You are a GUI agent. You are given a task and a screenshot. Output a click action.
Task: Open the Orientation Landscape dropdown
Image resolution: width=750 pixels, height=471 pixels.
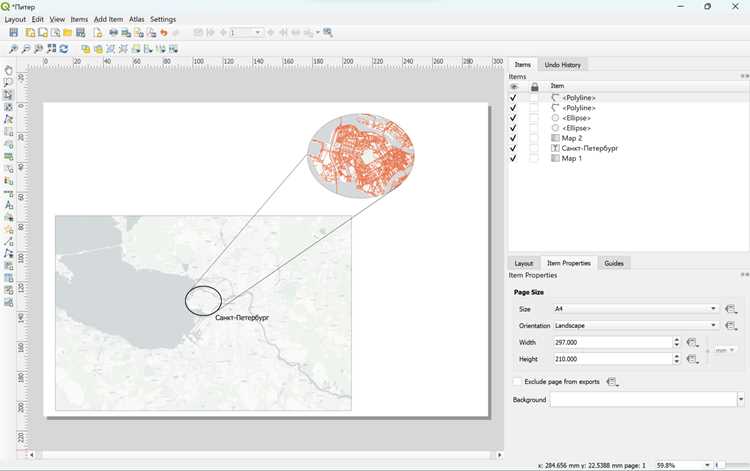tap(636, 326)
